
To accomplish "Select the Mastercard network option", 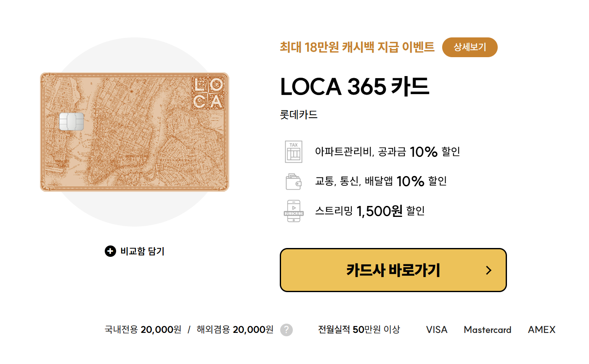I will 487,330.
